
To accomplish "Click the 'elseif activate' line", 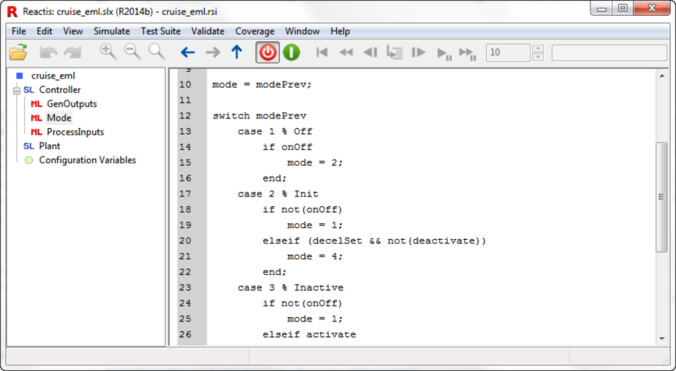I will (309, 334).
